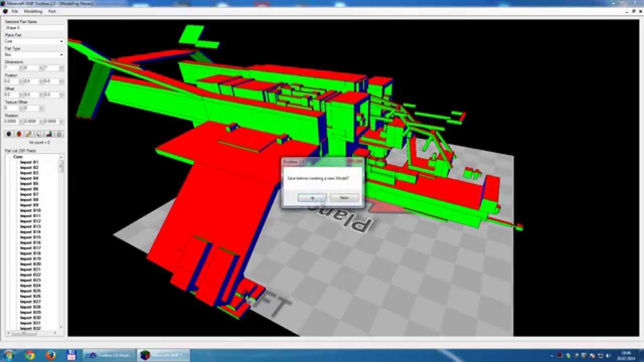Switch to the Toolbox 2.0 taskbar window
The width and height of the screenshot is (644, 362).
pos(109,355)
